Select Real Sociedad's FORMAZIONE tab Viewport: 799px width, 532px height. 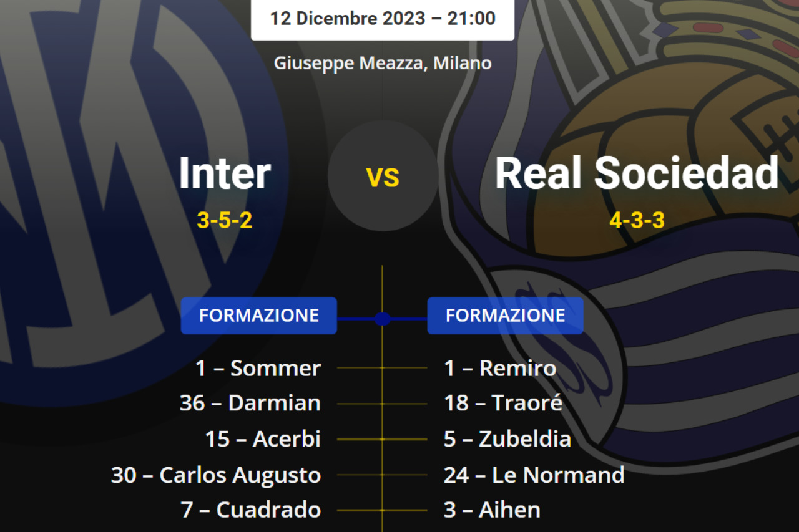(505, 316)
